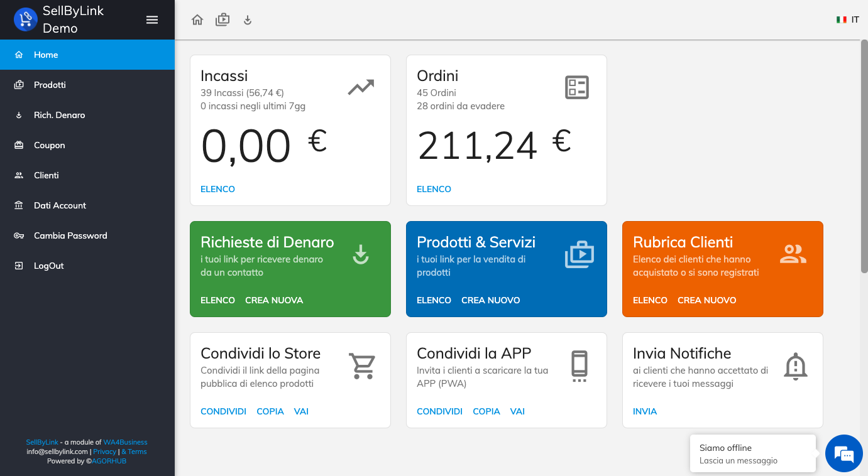Toggle the hamburger menu icon
Screen dimensions: 868x476
[x=152, y=19]
